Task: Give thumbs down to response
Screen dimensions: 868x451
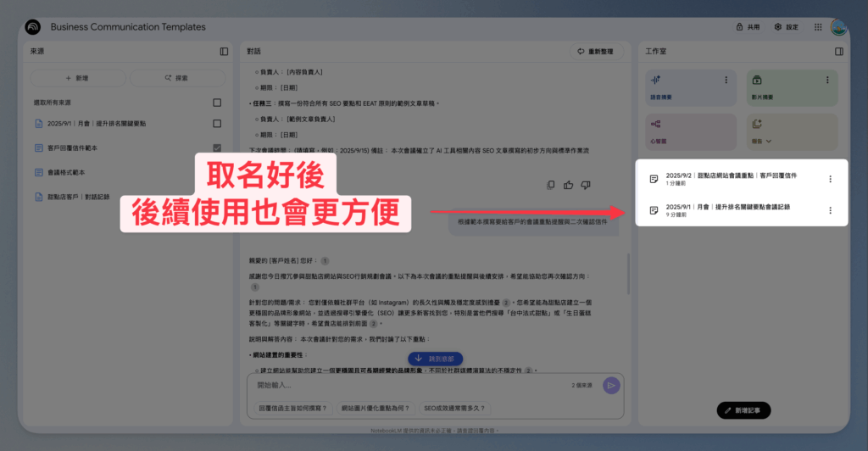Action: pyautogui.click(x=586, y=185)
